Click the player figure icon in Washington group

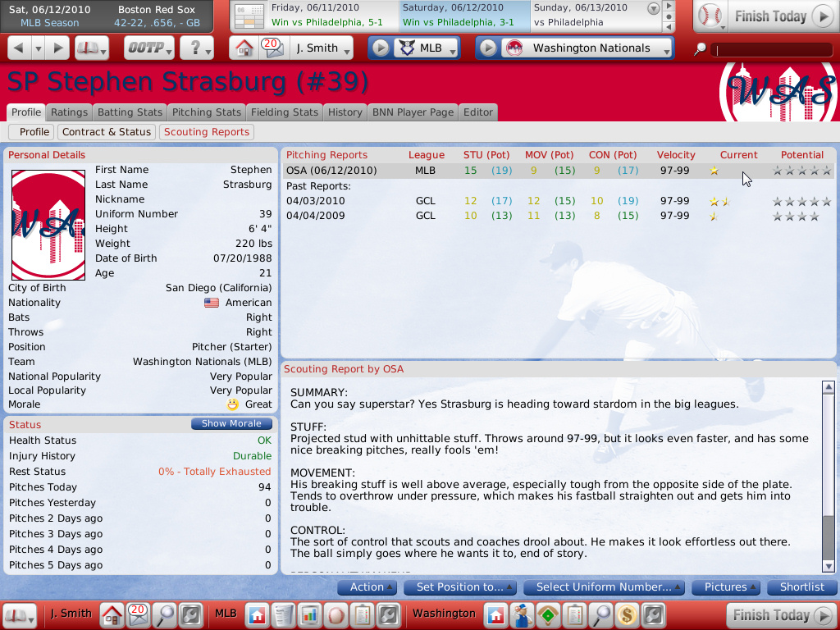[x=520, y=614]
